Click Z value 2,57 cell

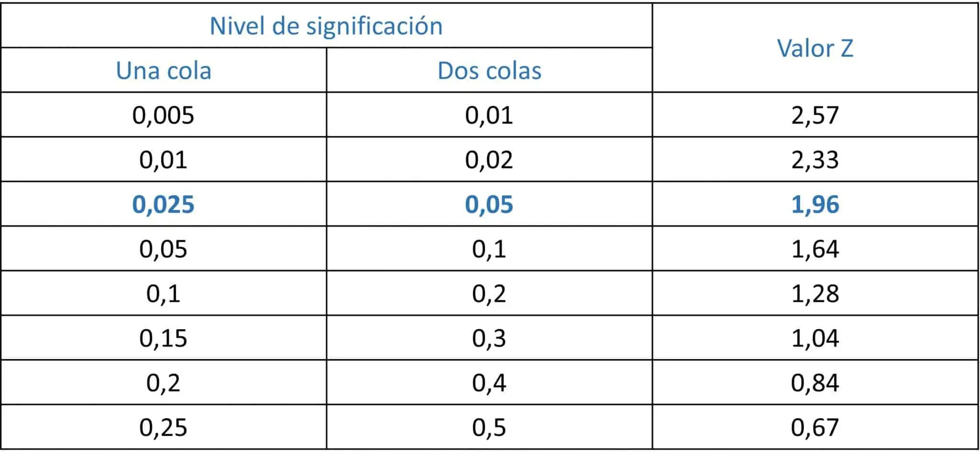click(815, 115)
